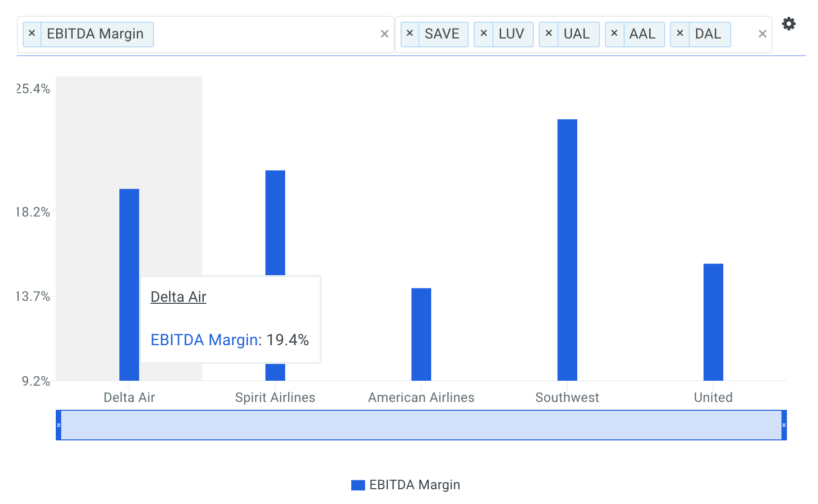Select the Spirit Airlines bar
This screenshot has width=818, height=504.
pos(275,222)
